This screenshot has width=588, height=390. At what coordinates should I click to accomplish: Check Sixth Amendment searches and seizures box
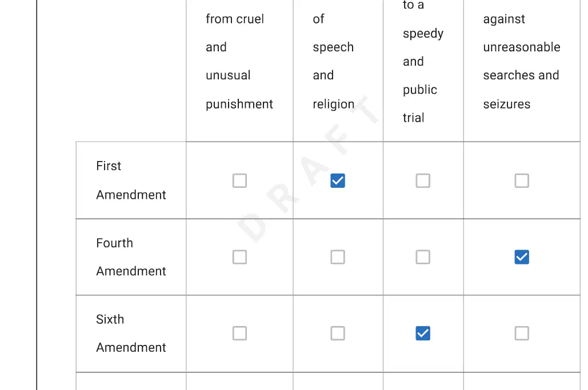(522, 333)
